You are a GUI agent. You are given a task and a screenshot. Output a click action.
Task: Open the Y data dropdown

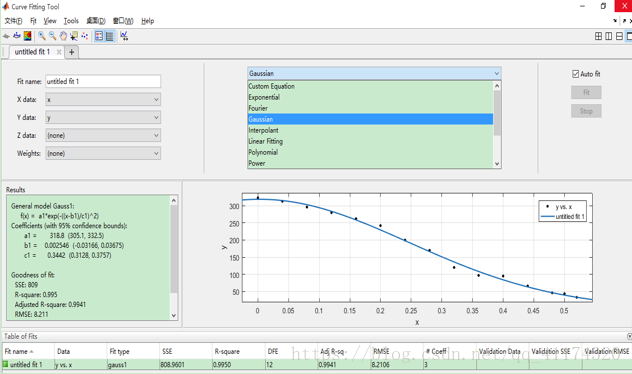(x=103, y=118)
